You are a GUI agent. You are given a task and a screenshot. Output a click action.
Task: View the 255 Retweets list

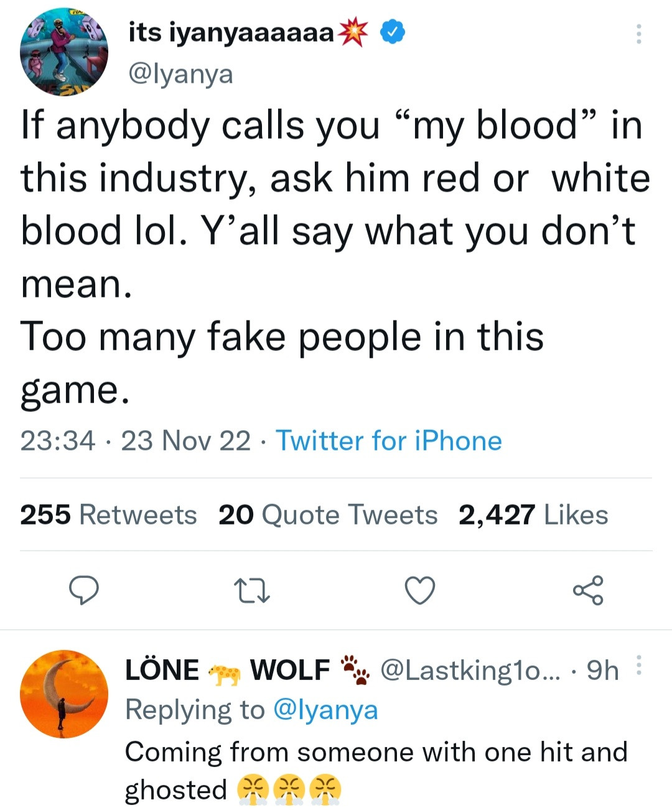(x=108, y=514)
